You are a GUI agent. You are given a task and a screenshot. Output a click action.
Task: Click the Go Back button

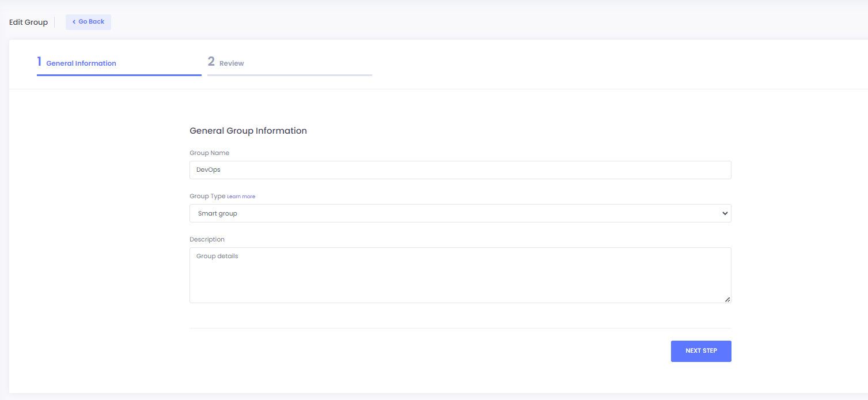coord(88,22)
